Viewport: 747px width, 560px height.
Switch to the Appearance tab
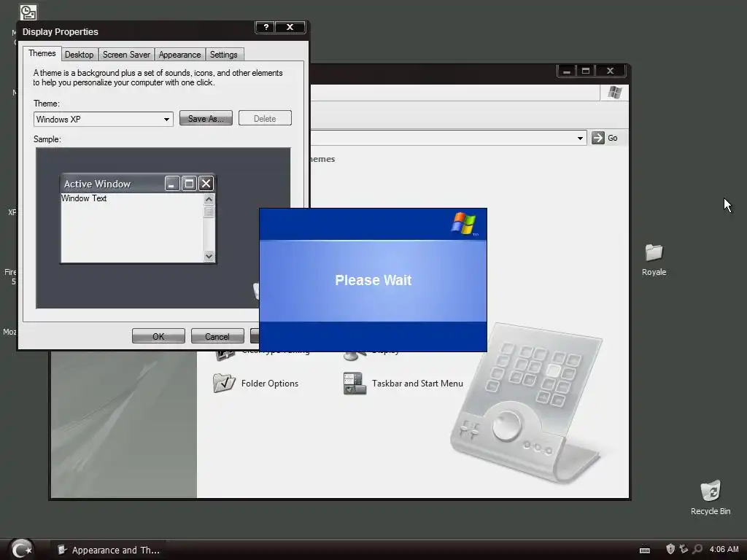click(x=179, y=55)
